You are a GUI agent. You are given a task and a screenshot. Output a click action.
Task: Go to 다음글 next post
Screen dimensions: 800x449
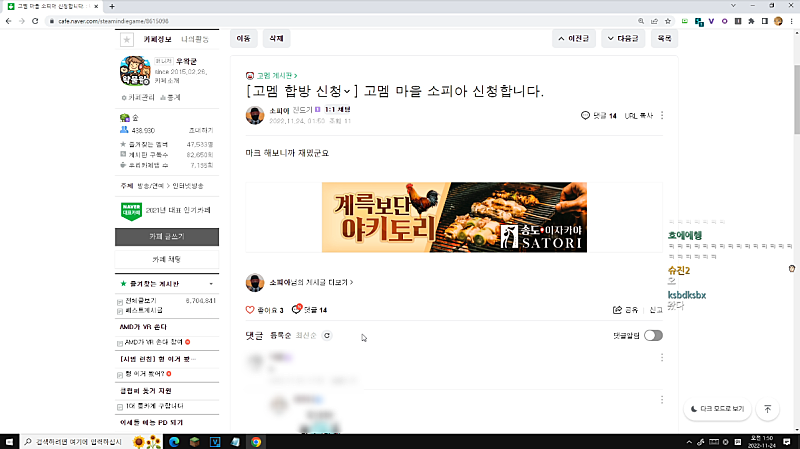623,38
